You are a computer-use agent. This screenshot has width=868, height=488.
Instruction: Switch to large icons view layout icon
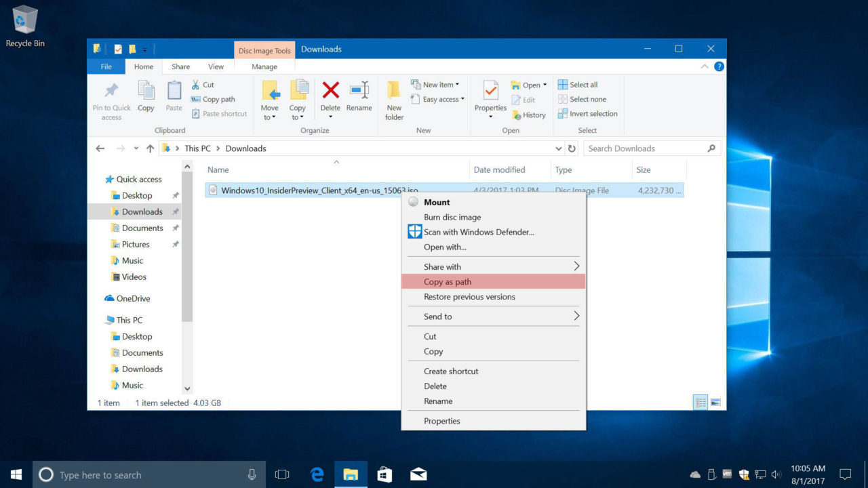pyautogui.click(x=715, y=403)
